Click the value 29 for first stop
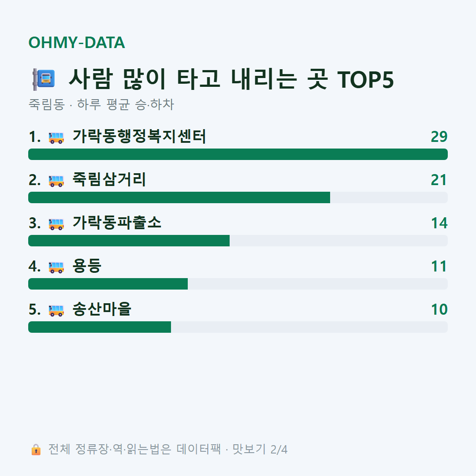This screenshot has height=476, width=476. (439, 137)
